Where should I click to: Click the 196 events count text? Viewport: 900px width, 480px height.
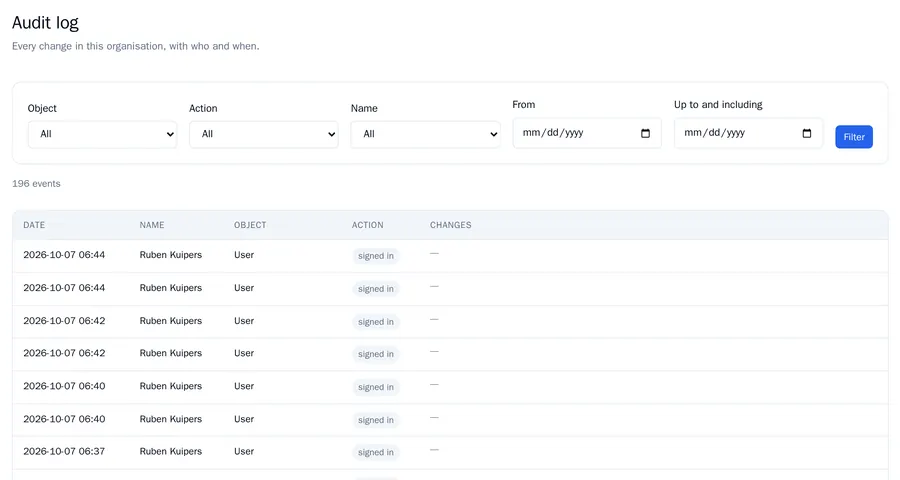click(x=36, y=184)
